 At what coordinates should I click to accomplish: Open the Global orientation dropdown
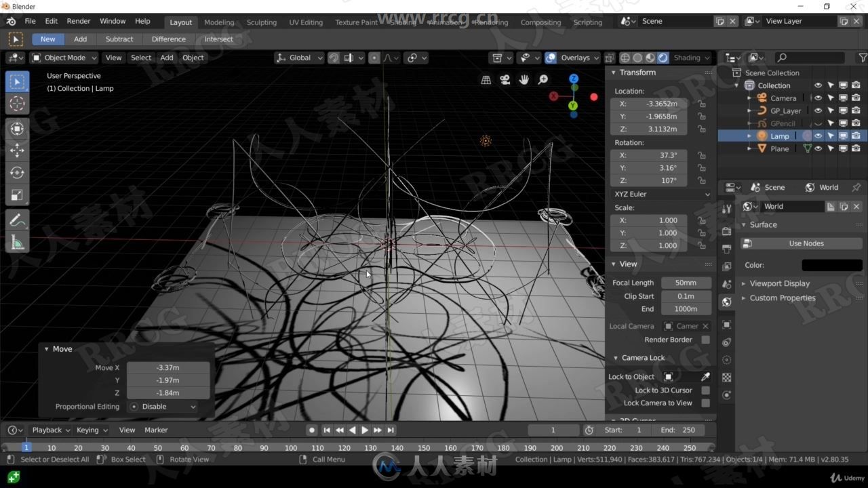pyautogui.click(x=299, y=58)
